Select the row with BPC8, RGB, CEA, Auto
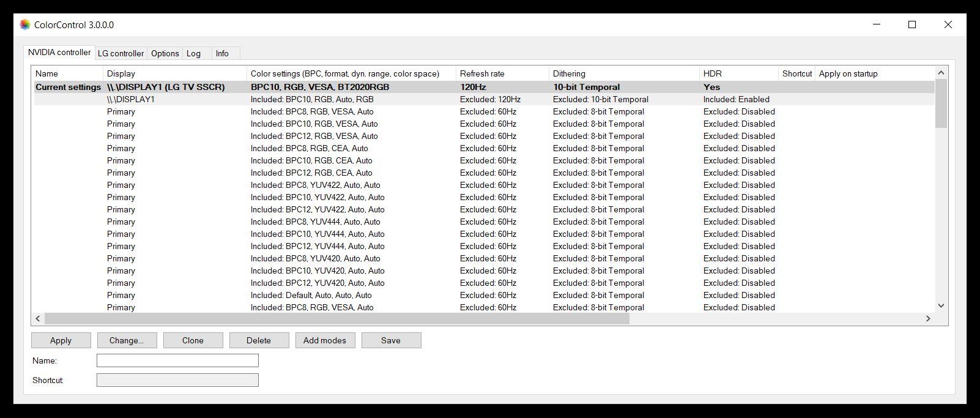 click(484, 148)
